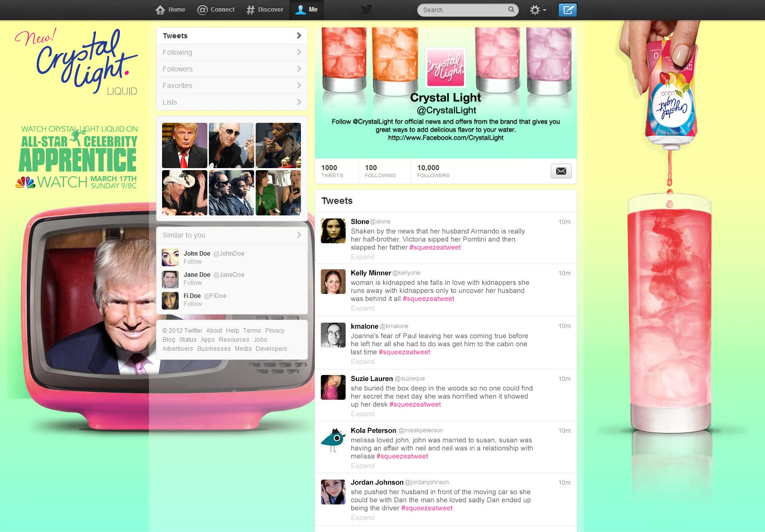Open the first photo thumbnail in media grid
This screenshot has width=765, height=532.
[x=185, y=145]
